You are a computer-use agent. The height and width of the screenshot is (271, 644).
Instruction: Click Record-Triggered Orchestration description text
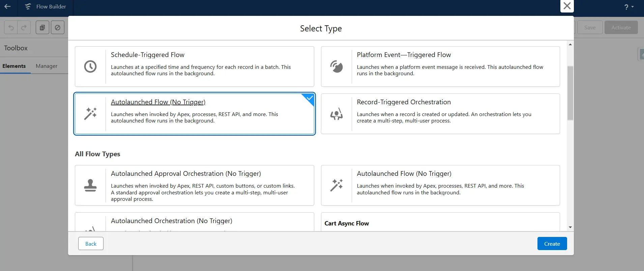point(444,117)
